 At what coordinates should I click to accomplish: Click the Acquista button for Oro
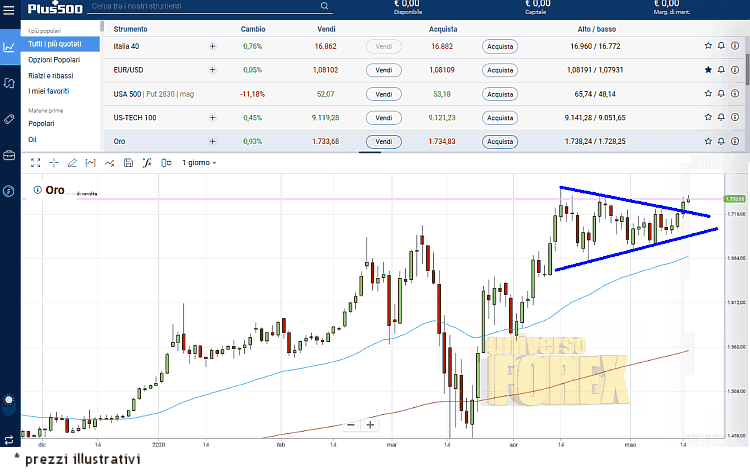point(499,142)
